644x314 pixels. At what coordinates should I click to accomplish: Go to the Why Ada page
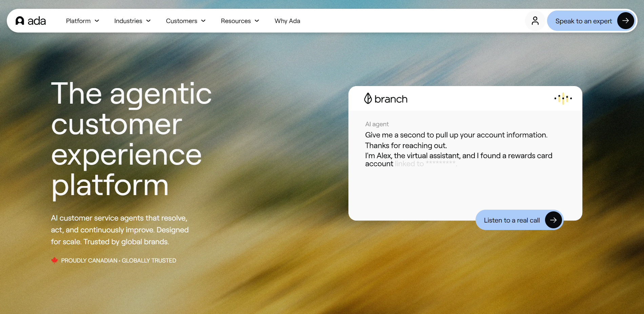click(x=287, y=21)
